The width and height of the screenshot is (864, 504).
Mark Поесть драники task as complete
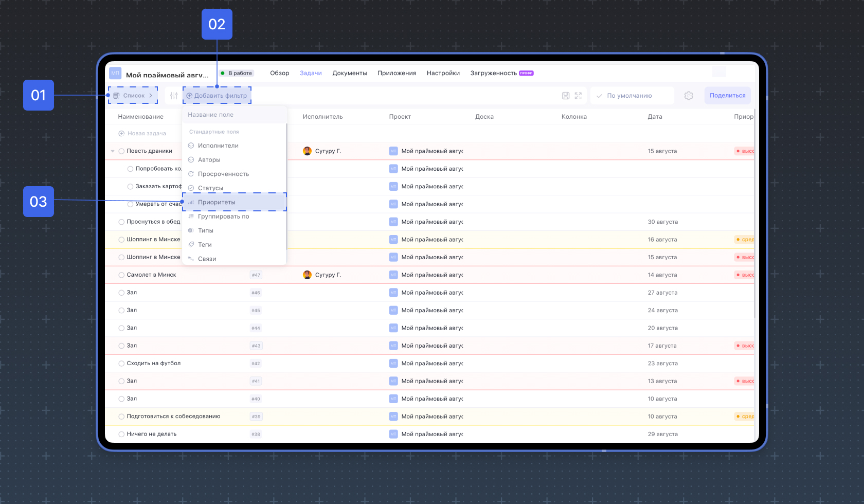click(x=122, y=151)
